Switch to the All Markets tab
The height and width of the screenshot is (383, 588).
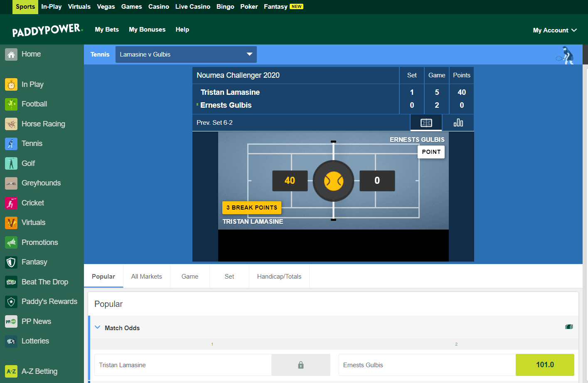[147, 277]
